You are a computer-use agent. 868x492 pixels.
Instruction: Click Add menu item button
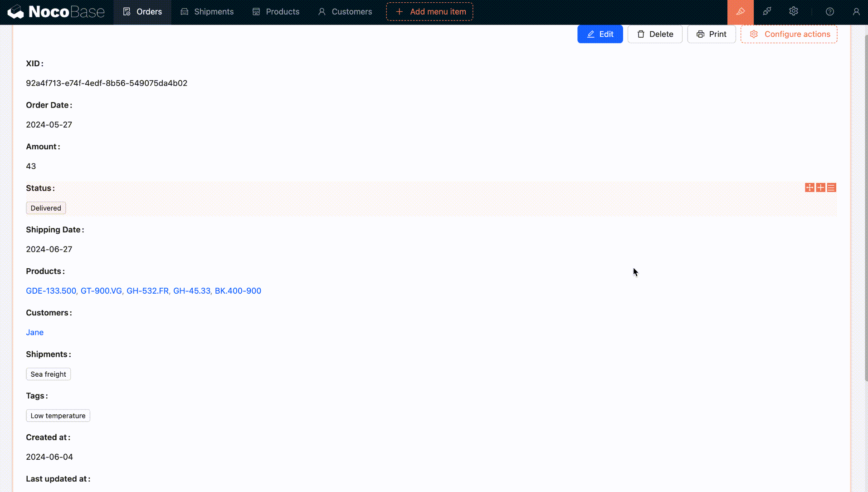pyautogui.click(x=429, y=12)
